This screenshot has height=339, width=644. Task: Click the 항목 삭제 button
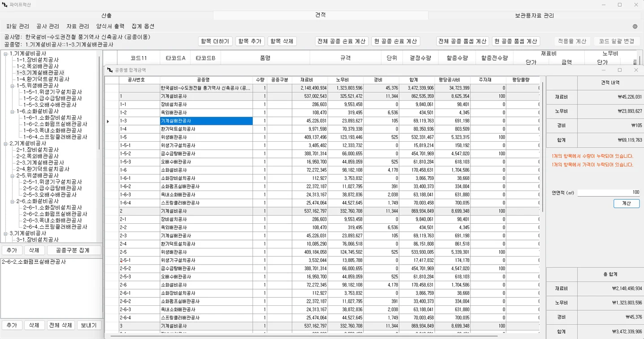(x=282, y=41)
